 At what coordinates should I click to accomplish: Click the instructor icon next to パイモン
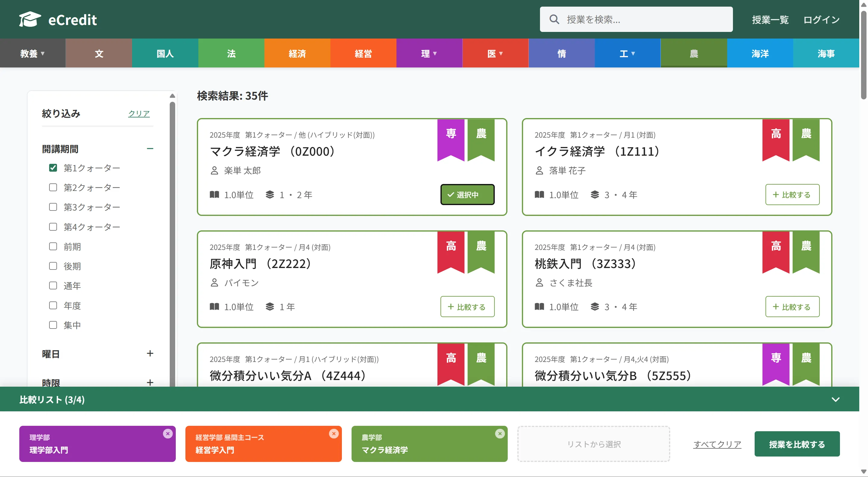(215, 283)
